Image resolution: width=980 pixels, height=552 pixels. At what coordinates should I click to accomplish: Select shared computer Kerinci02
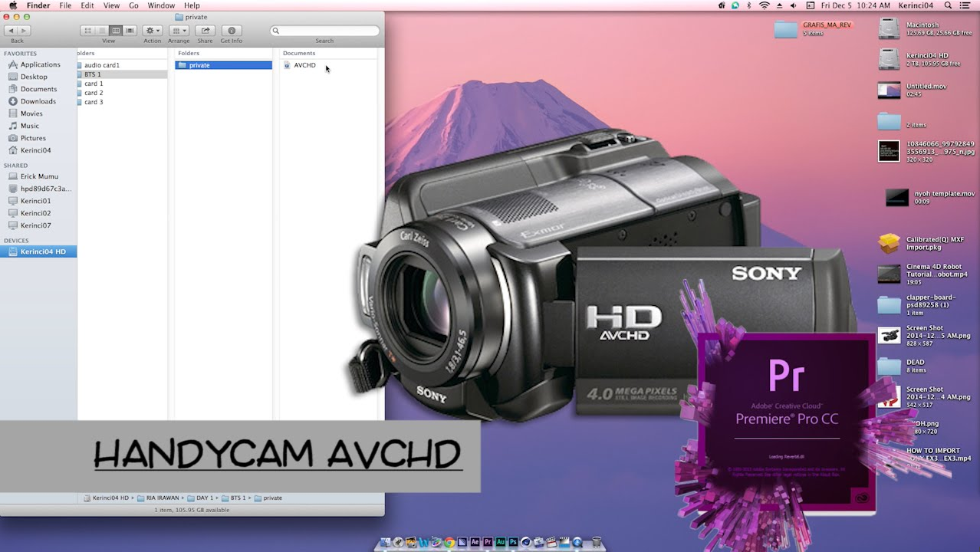click(35, 213)
